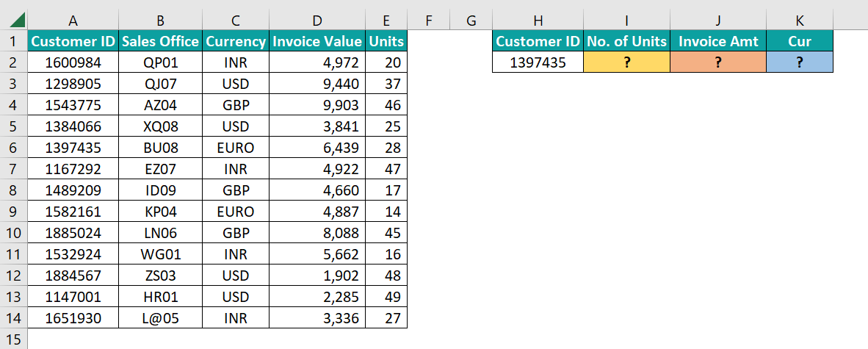Screen dimensions: 868x349
Task: Select cell containing 1384066
Action: [73, 126]
